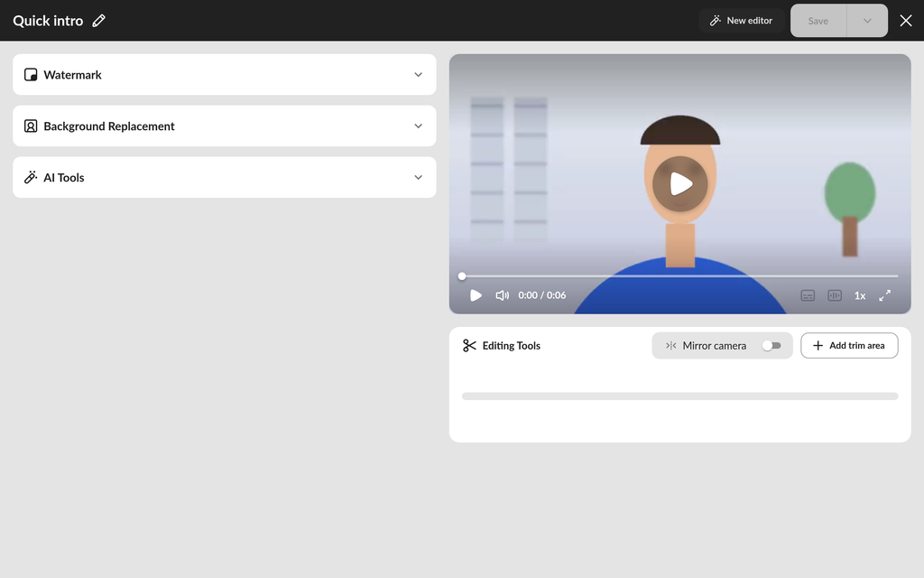Viewport: 924px width, 578px height.
Task: Play video using large center play button
Action: click(x=680, y=184)
